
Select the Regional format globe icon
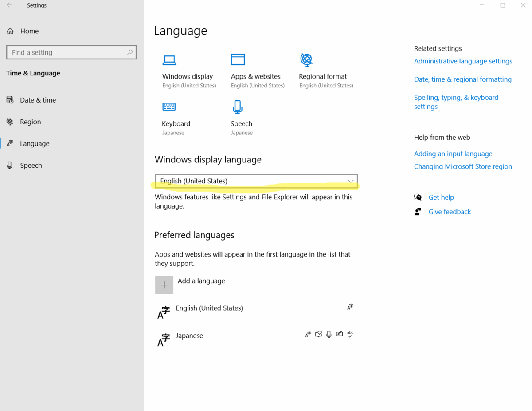point(306,59)
